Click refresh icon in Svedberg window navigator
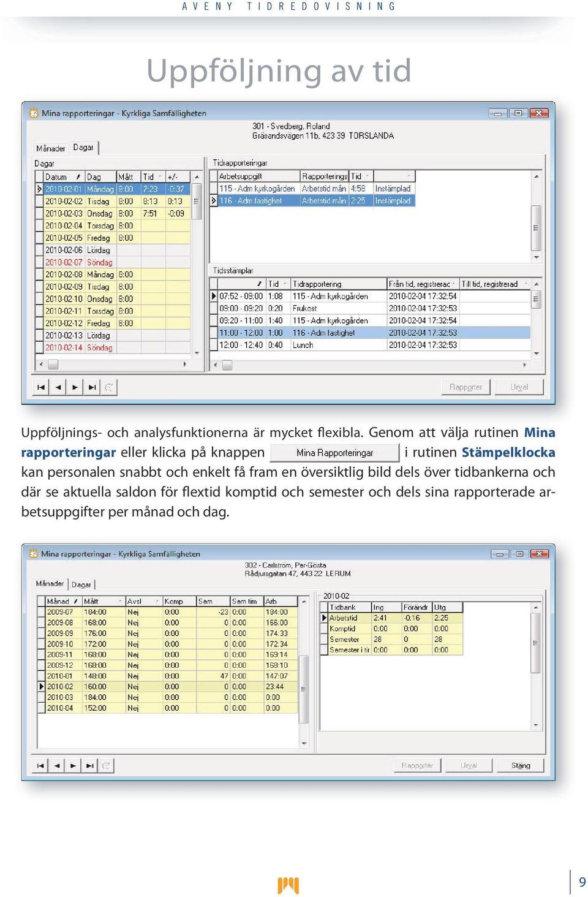 [109, 387]
